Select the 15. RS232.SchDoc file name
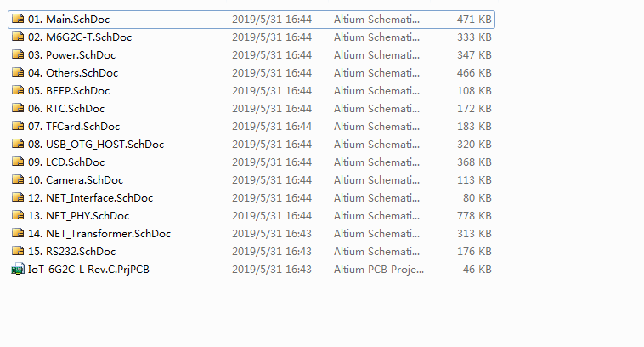644x347 pixels. [72, 251]
